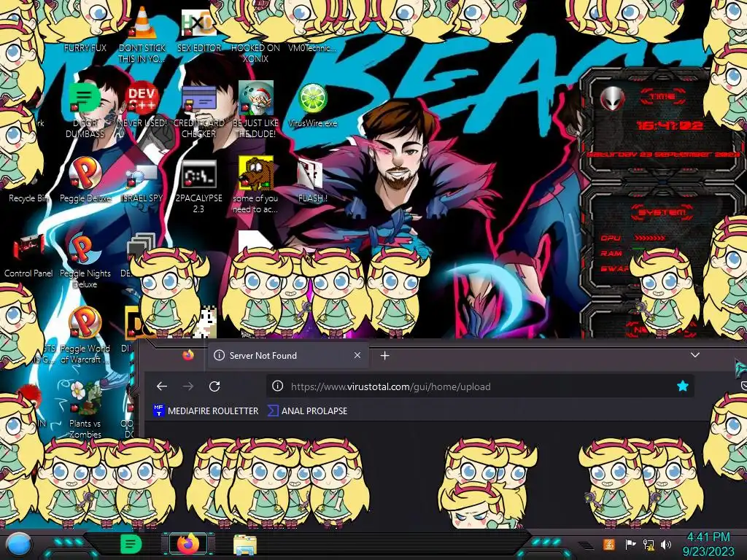Viewport: 747px width, 560px height.
Task: Open the Start orb on taskbar
Action: [x=18, y=544]
